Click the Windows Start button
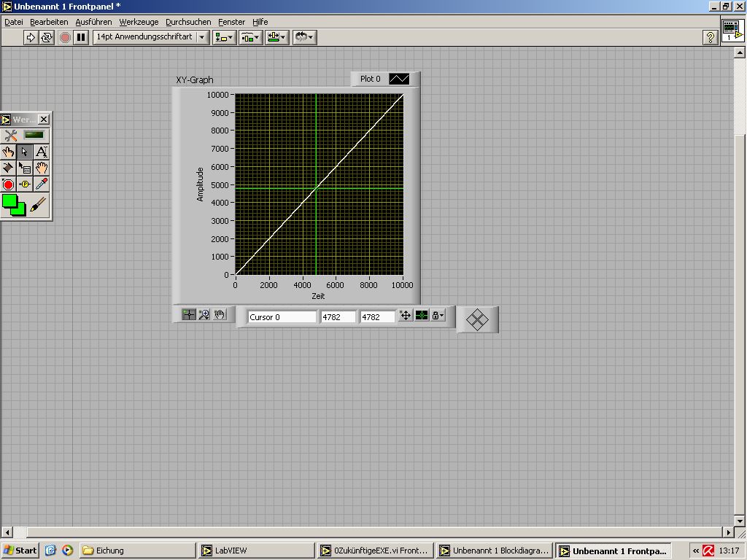The image size is (747, 560). tap(20, 551)
